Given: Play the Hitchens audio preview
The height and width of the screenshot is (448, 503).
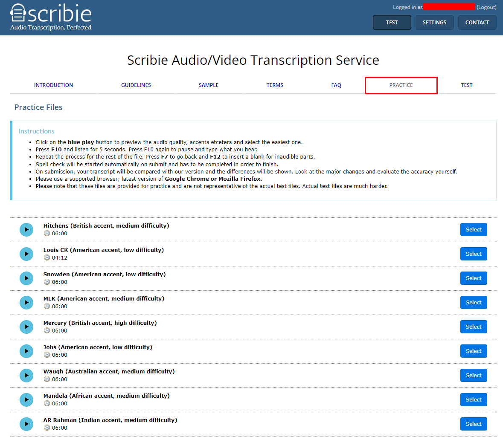Looking at the screenshot, I should (26, 230).
